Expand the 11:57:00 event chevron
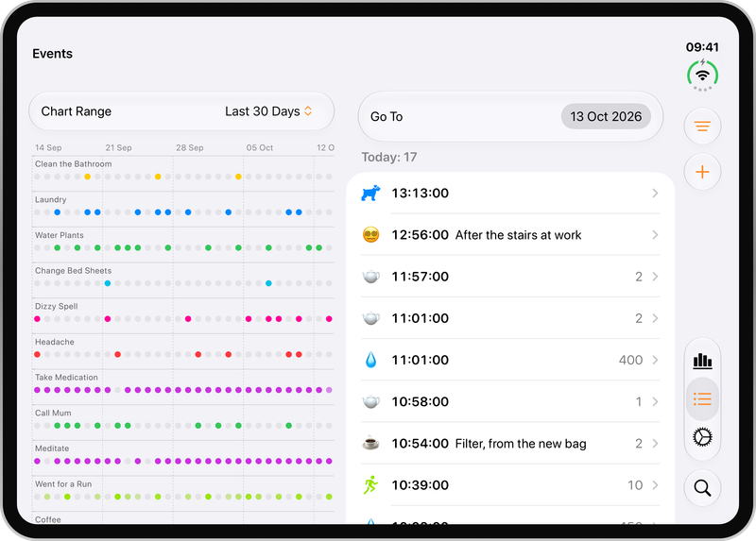 (x=655, y=277)
